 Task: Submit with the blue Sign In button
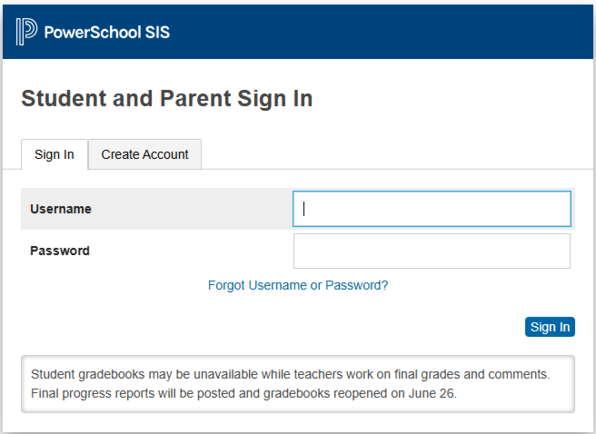550,327
